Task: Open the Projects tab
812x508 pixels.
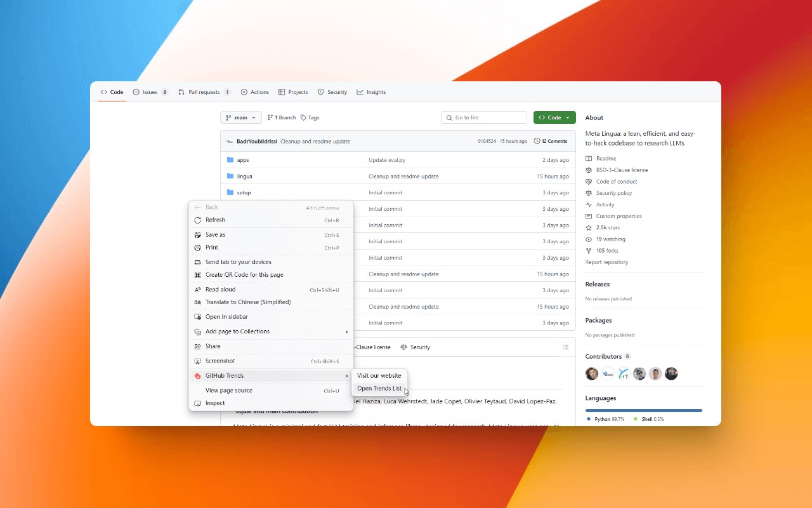Action: pyautogui.click(x=293, y=92)
